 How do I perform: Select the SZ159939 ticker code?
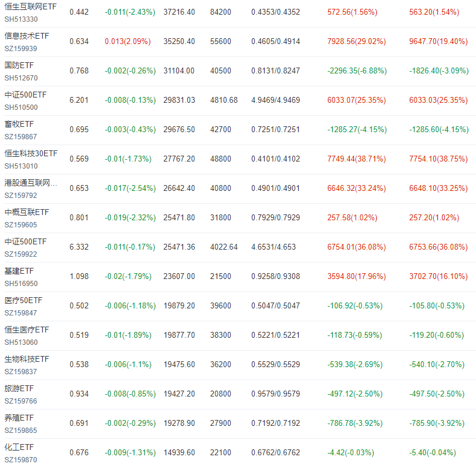[x=21, y=49]
